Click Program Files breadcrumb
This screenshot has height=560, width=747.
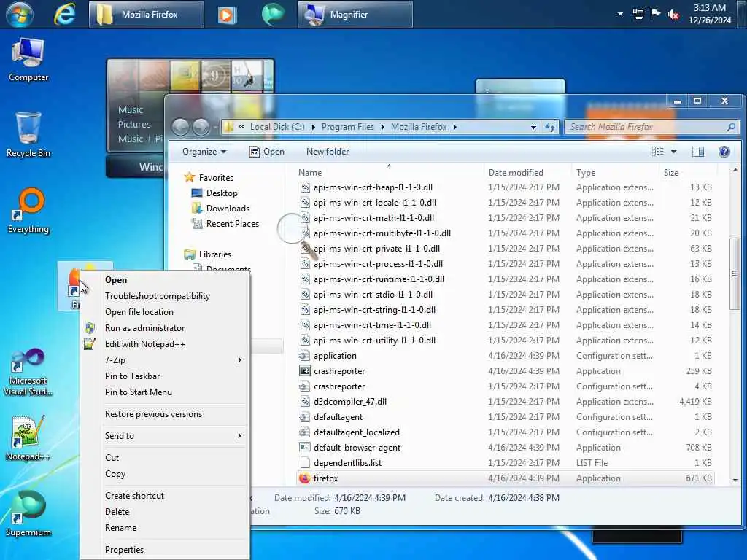coord(348,127)
